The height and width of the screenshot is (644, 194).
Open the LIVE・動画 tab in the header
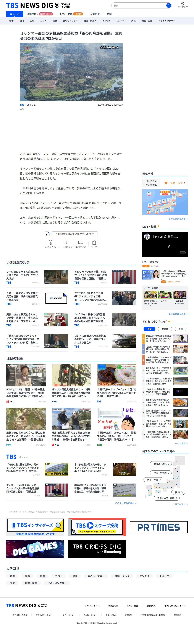tap(71, 14)
